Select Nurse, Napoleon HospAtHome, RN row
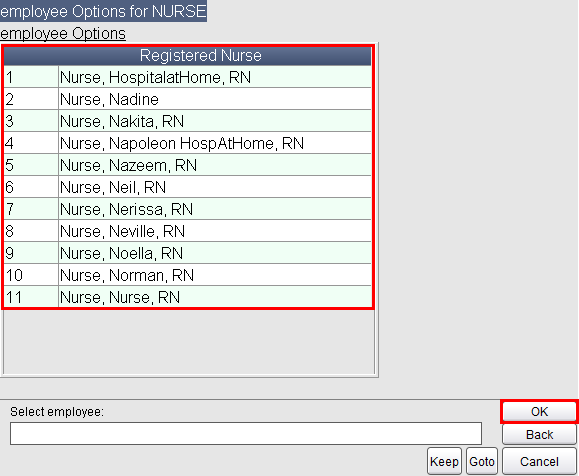This screenshot has width=579, height=476. pos(188,143)
